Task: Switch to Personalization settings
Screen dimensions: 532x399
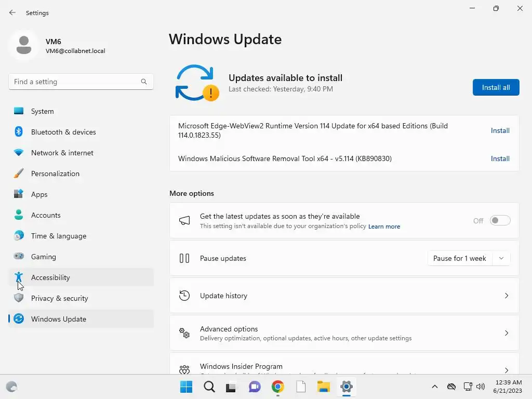Action: [81, 174]
